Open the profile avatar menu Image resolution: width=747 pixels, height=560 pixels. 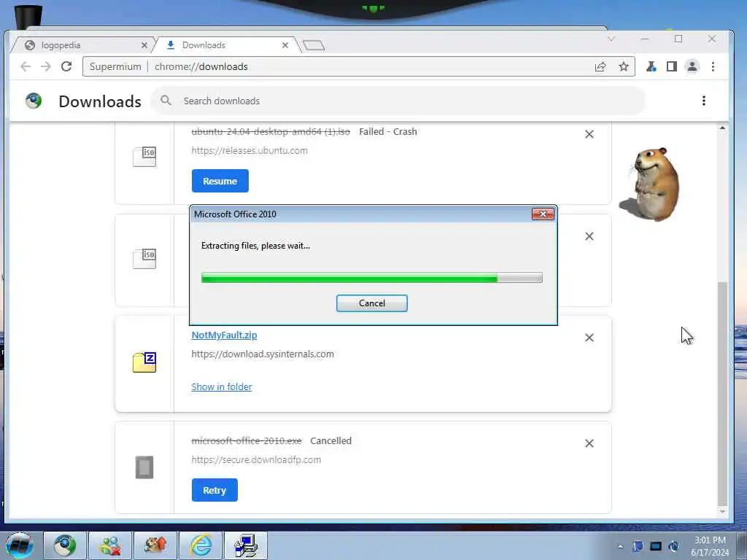coord(692,66)
